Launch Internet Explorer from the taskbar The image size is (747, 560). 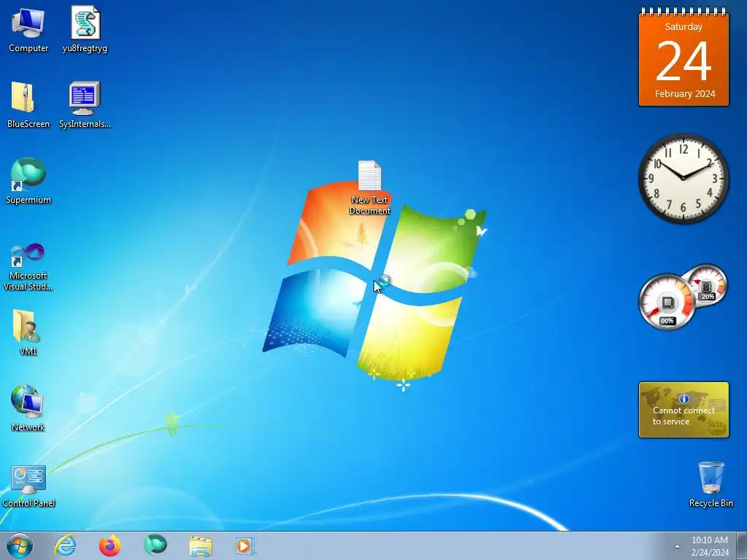tap(65, 545)
